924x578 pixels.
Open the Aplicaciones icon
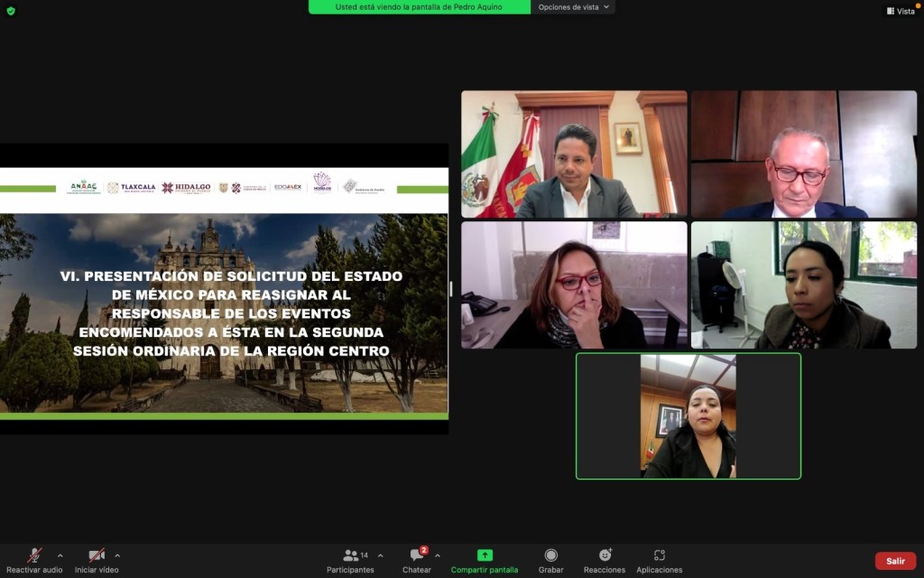coord(659,555)
